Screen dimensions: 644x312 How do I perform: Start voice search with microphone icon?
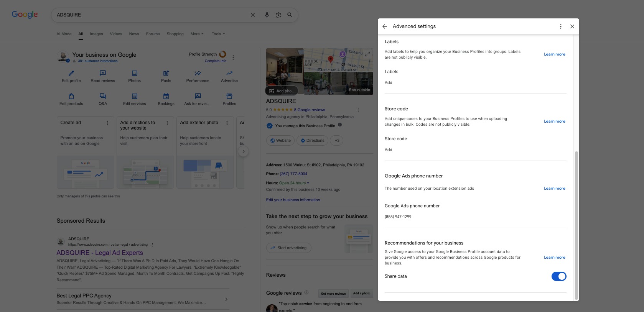pos(267,15)
